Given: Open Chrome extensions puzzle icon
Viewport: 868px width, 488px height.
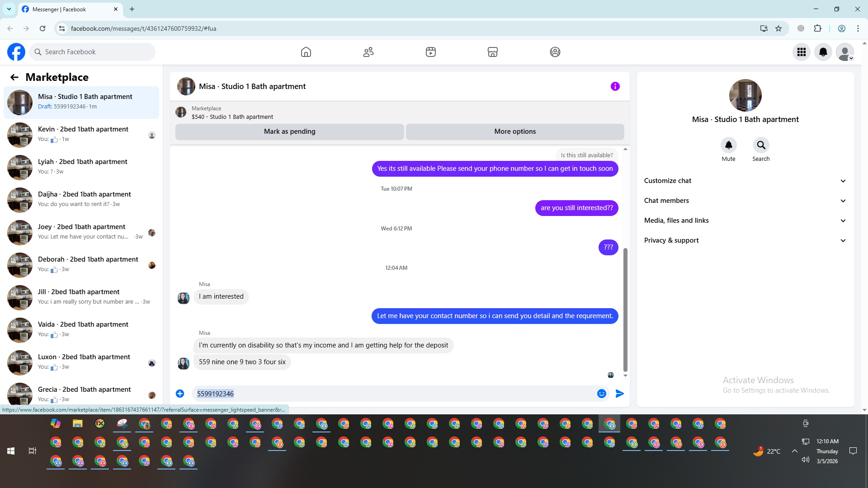Looking at the screenshot, I should (x=818, y=28).
